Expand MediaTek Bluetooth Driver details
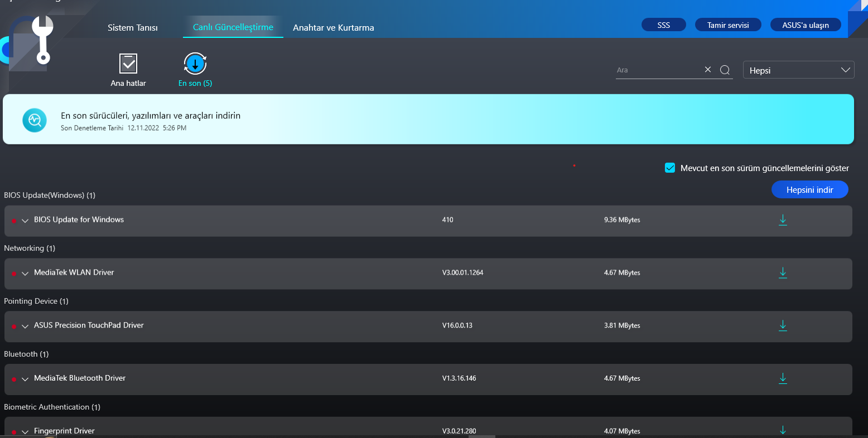 point(25,379)
